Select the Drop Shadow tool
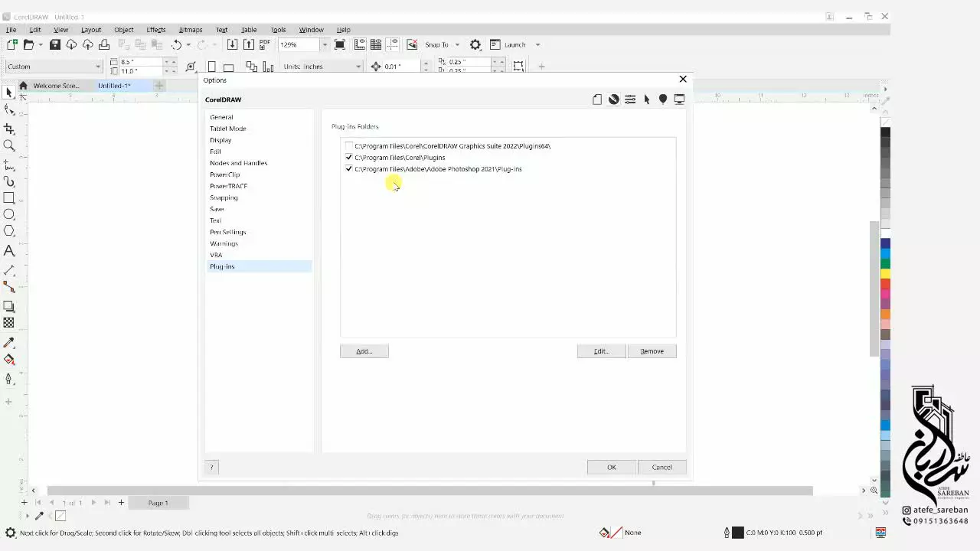980x551 pixels. 9,306
